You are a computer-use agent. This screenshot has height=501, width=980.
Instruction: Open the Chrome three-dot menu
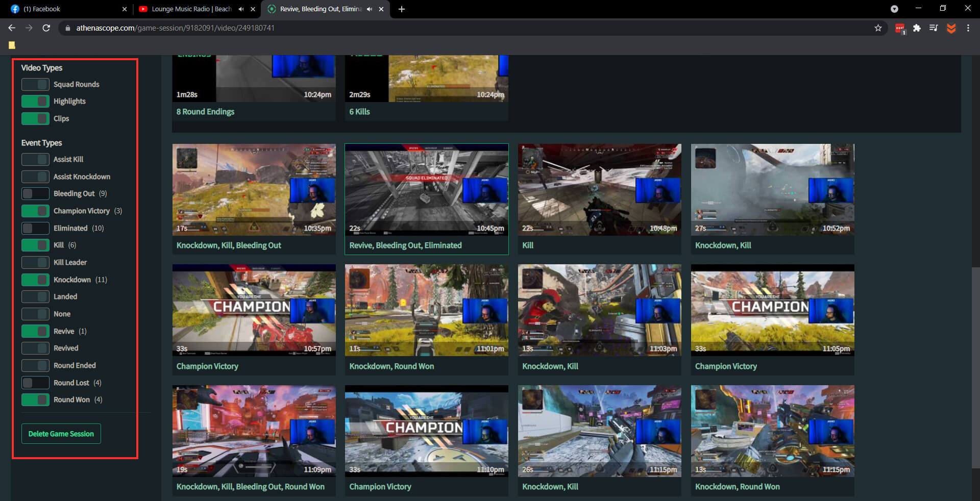968,28
